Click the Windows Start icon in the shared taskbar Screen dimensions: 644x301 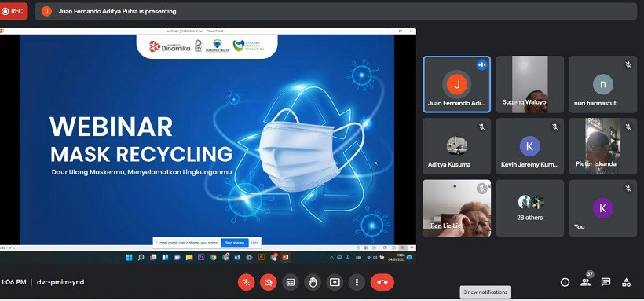129,258
